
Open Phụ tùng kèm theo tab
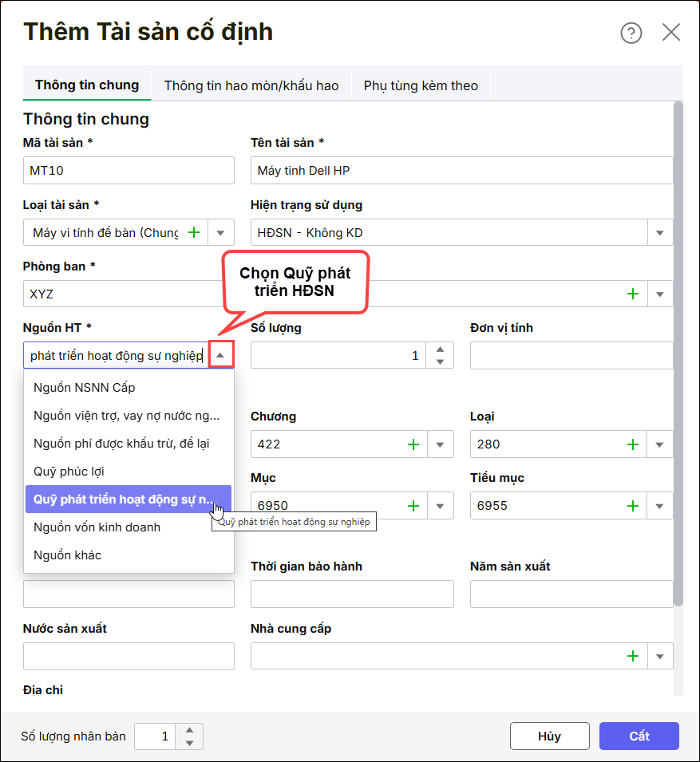coord(421,85)
